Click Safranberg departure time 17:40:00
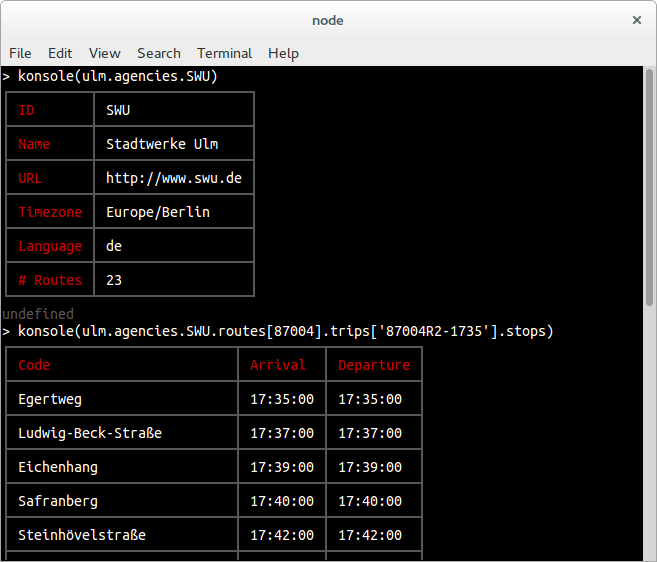Image resolution: width=657 pixels, height=562 pixels. click(370, 501)
